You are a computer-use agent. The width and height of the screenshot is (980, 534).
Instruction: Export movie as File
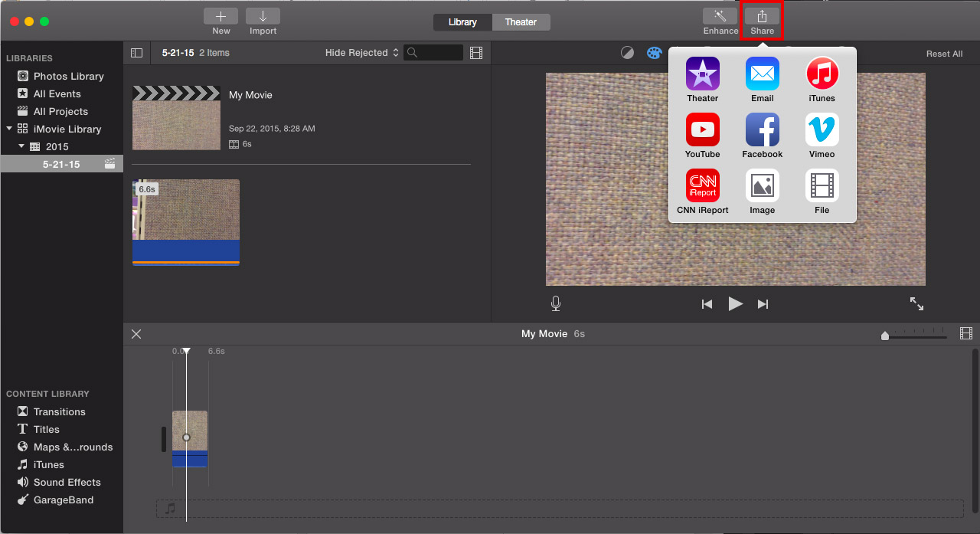click(822, 185)
